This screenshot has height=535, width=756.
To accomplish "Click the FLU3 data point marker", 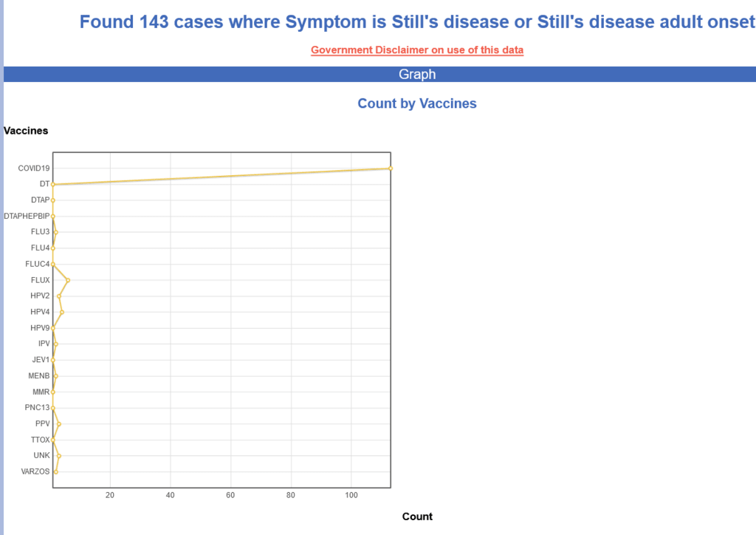I will click(56, 233).
